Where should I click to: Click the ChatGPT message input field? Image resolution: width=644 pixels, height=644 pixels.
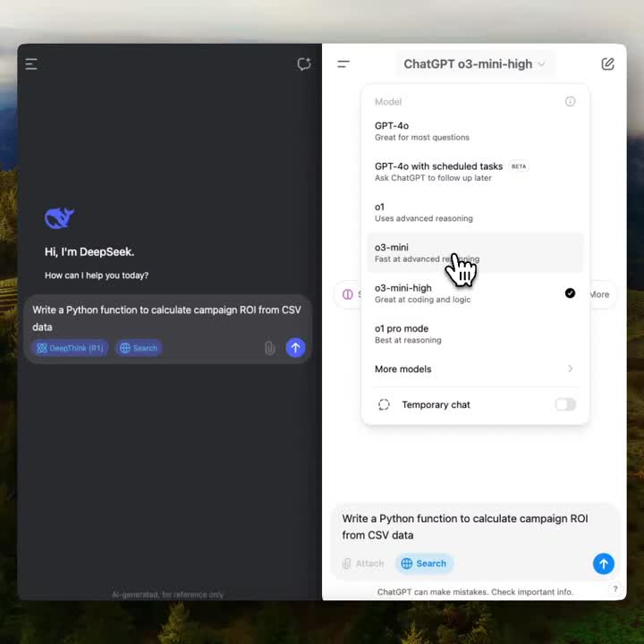[x=475, y=527]
